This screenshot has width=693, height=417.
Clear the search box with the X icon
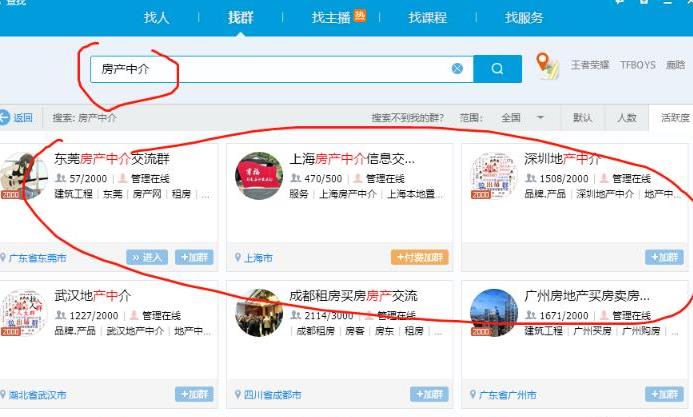coord(457,69)
